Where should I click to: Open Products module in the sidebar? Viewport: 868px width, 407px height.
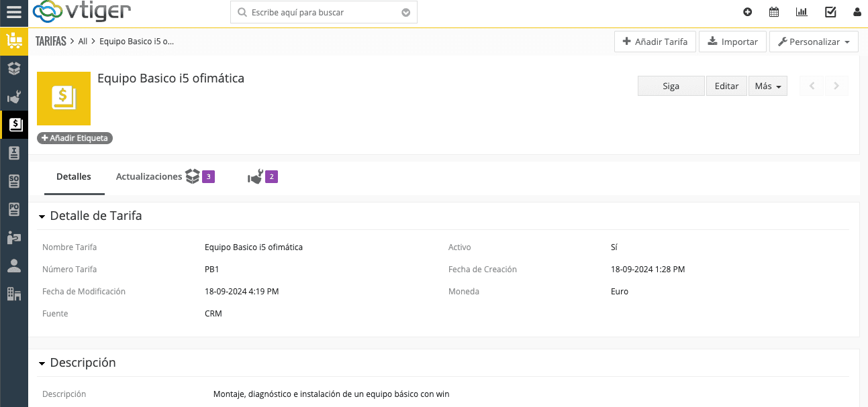(13, 68)
